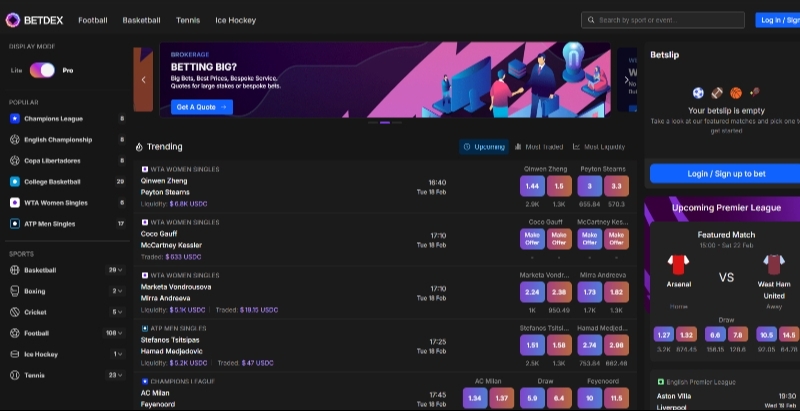Click the line chart icon for Most Liquidity
800x411 pixels.
577,147
